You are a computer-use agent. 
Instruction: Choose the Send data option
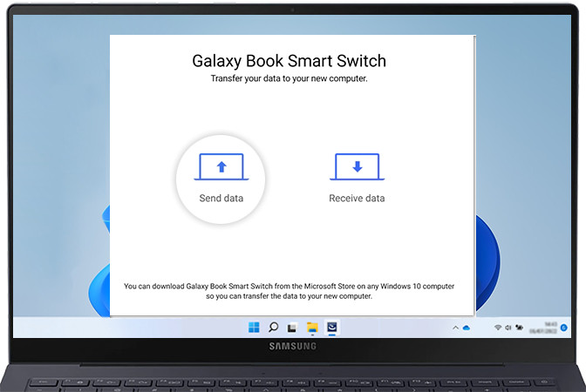tap(221, 179)
